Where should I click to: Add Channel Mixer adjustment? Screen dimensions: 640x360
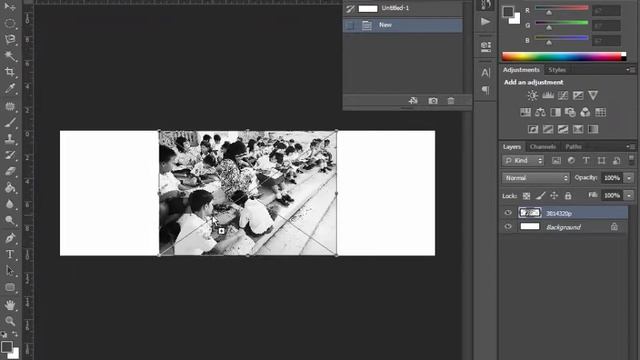click(x=585, y=112)
